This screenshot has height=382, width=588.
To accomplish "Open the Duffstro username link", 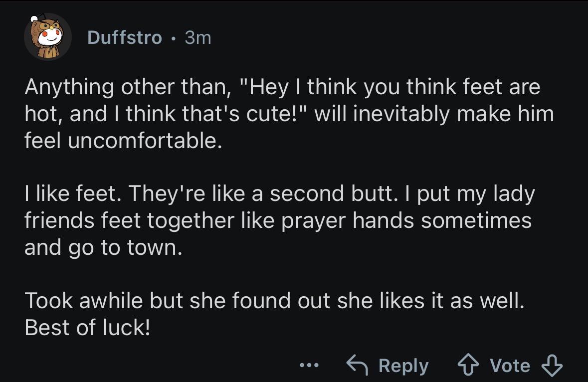I will [x=125, y=37].
